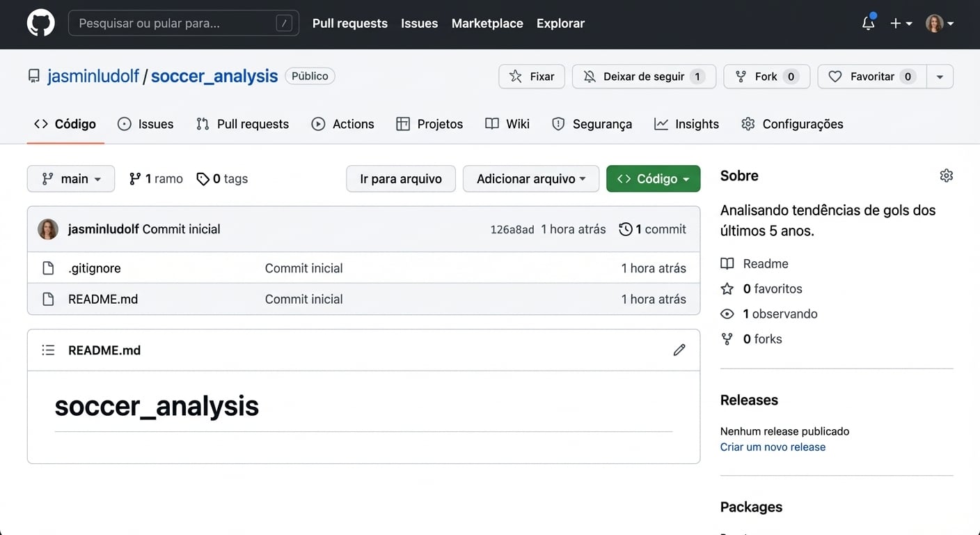
Task: Click jasminludolf avatar in commit row
Action: [x=48, y=229]
